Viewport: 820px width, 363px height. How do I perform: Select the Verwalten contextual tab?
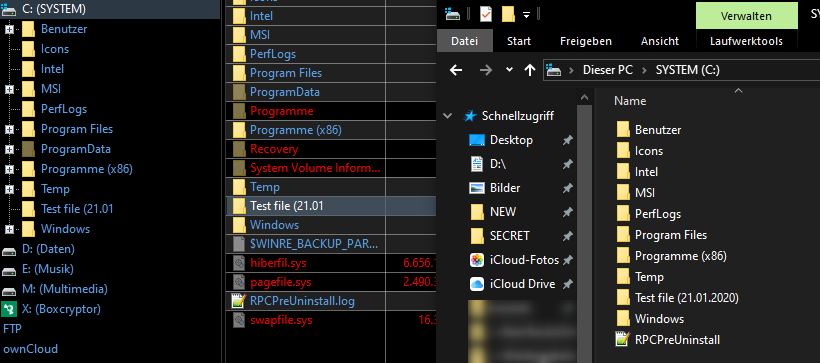[x=746, y=16]
